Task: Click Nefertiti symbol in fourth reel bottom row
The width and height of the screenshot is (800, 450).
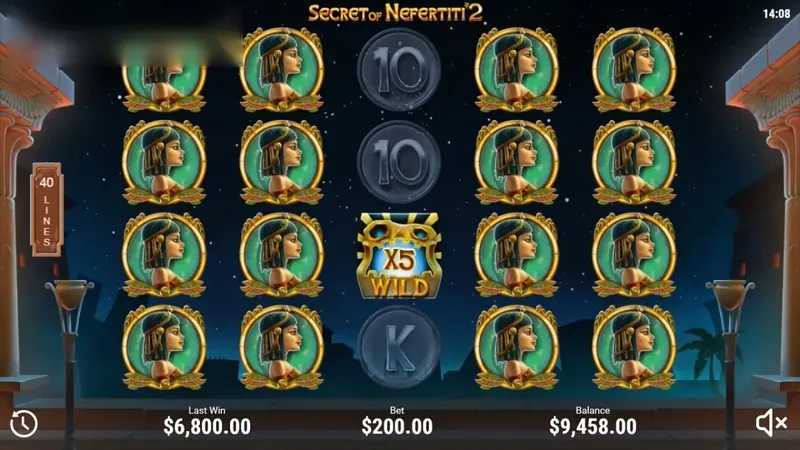Action: click(516, 347)
